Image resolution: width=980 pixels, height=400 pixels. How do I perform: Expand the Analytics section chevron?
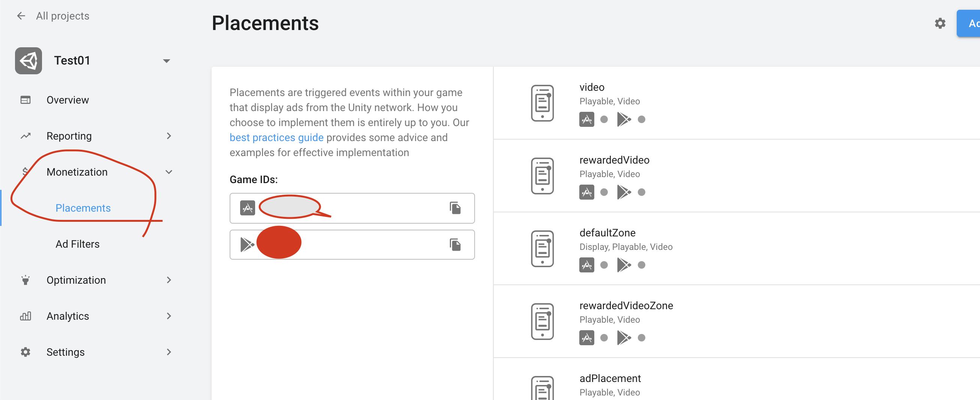pyautogui.click(x=169, y=316)
